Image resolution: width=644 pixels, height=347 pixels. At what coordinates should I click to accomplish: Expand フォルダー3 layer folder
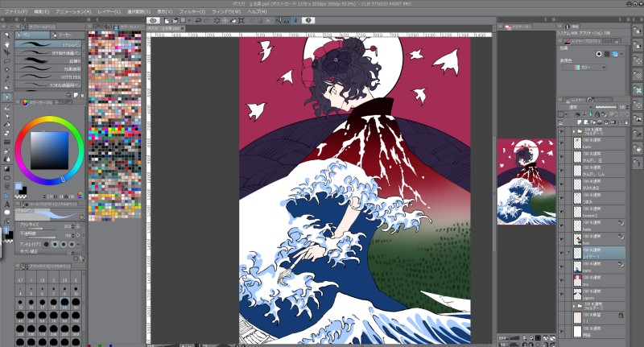click(574, 131)
